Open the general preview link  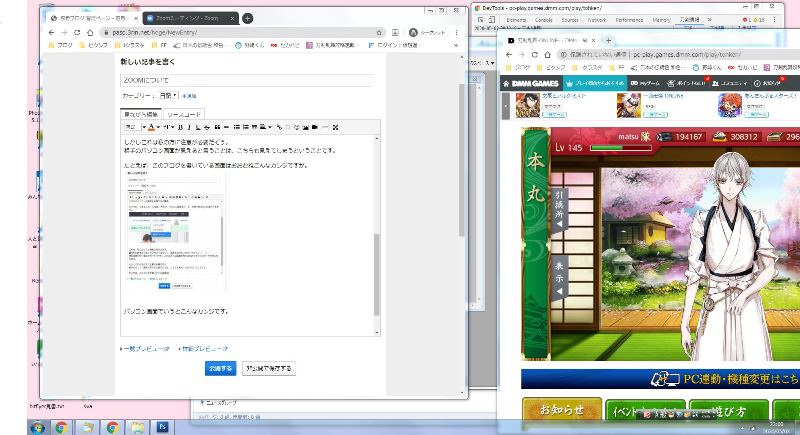(146, 349)
